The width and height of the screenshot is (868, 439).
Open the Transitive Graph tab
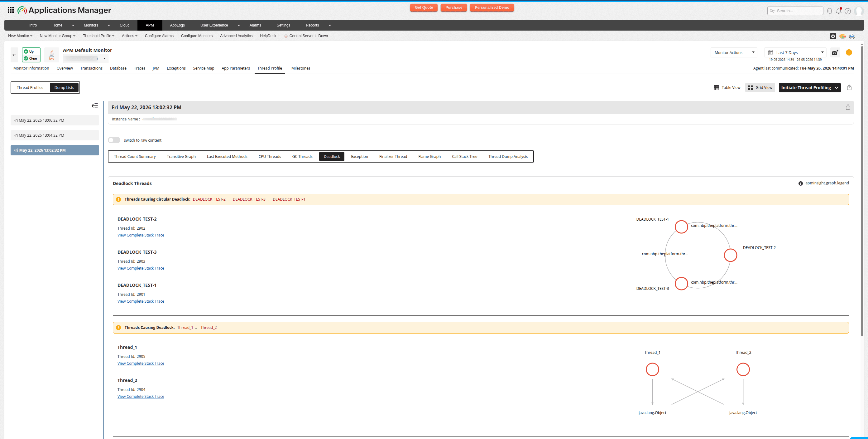coord(181,156)
